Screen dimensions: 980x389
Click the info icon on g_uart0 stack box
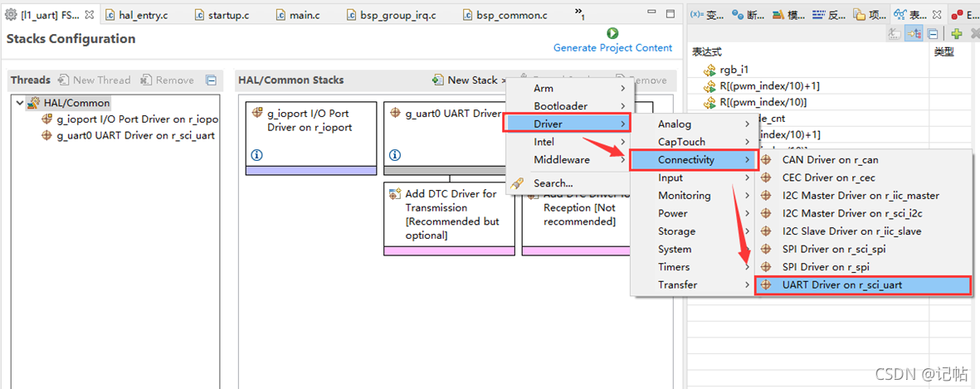click(x=394, y=155)
